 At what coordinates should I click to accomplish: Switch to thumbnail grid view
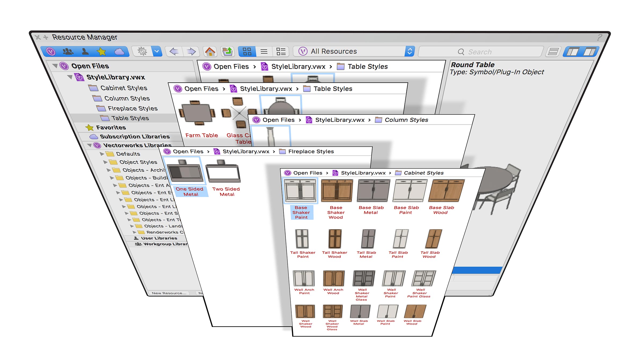[x=247, y=51]
